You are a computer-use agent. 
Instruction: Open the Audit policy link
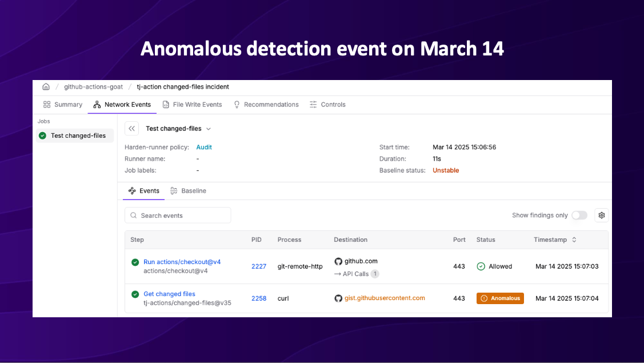[204, 147]
